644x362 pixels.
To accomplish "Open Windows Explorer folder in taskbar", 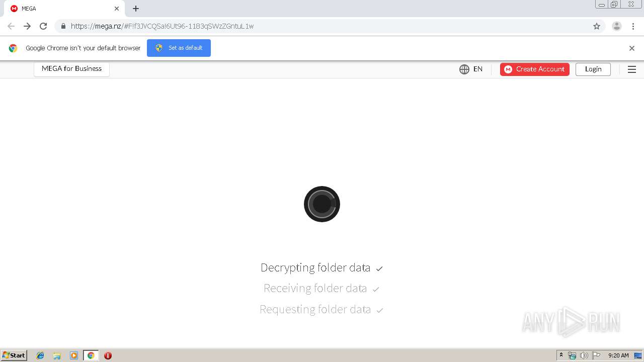I will coord(57,355).
